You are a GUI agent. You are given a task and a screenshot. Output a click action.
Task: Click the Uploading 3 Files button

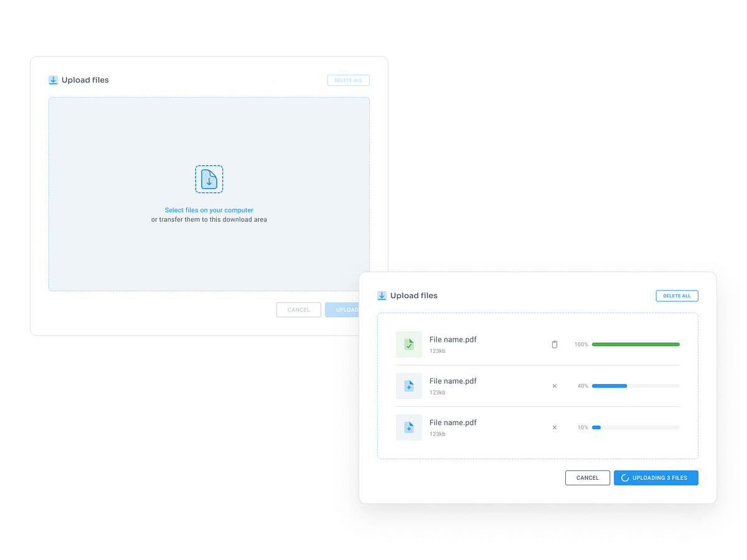click(656, 478)
